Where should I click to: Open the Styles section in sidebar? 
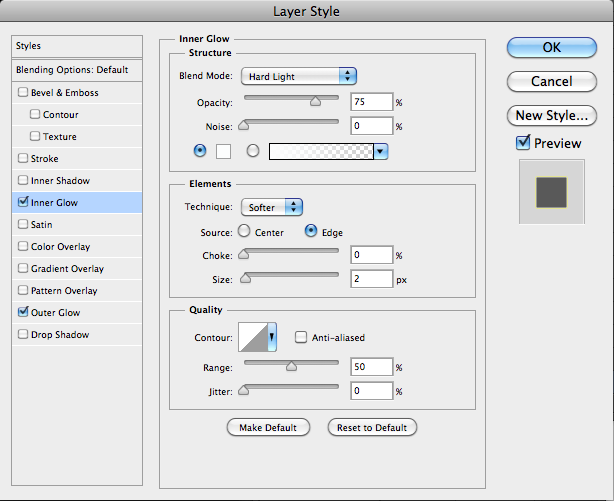point(29,46)
